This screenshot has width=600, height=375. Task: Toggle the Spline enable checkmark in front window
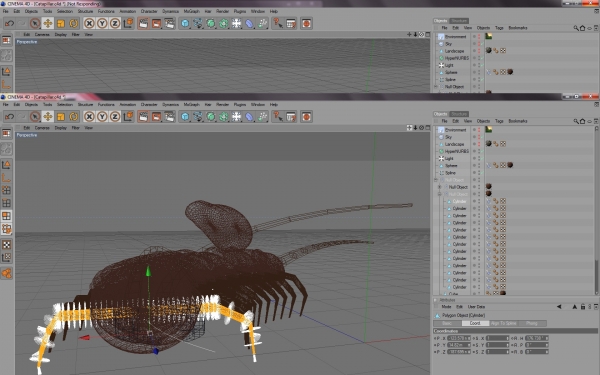click(x=483, y=173)
